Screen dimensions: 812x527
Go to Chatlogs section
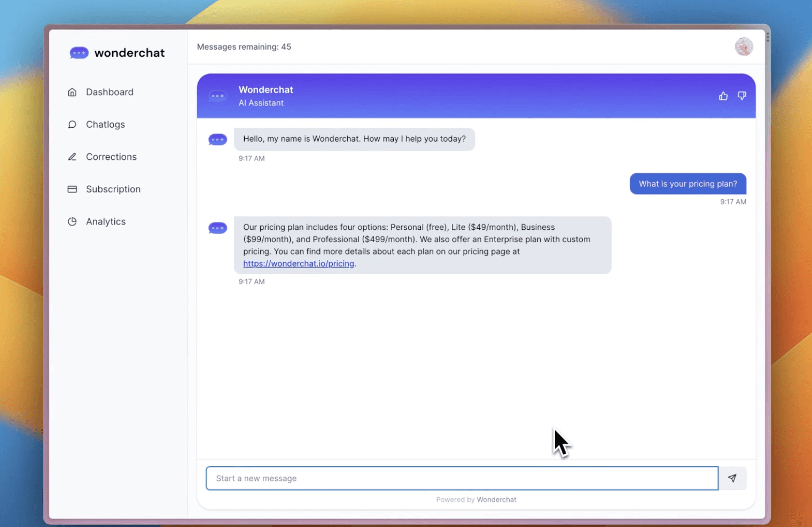105,125
